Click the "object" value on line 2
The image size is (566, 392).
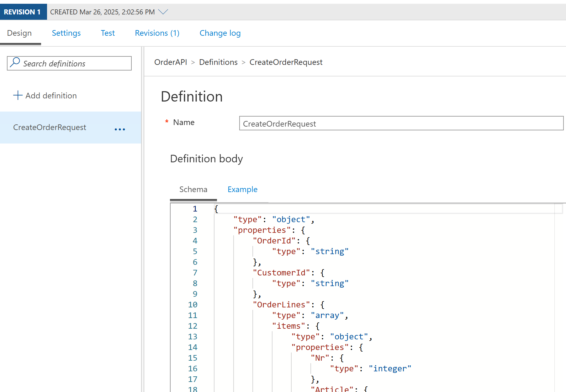click(x=291, y=219)
